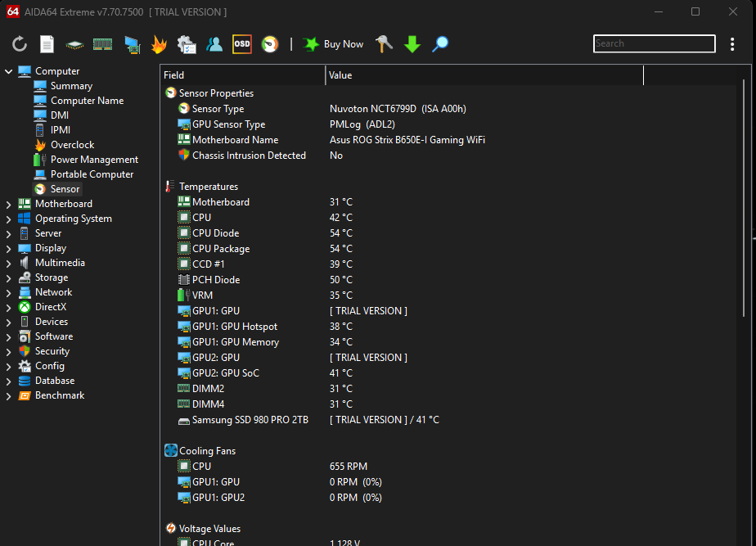Expand the DirectX tree node

coord(8,308)
